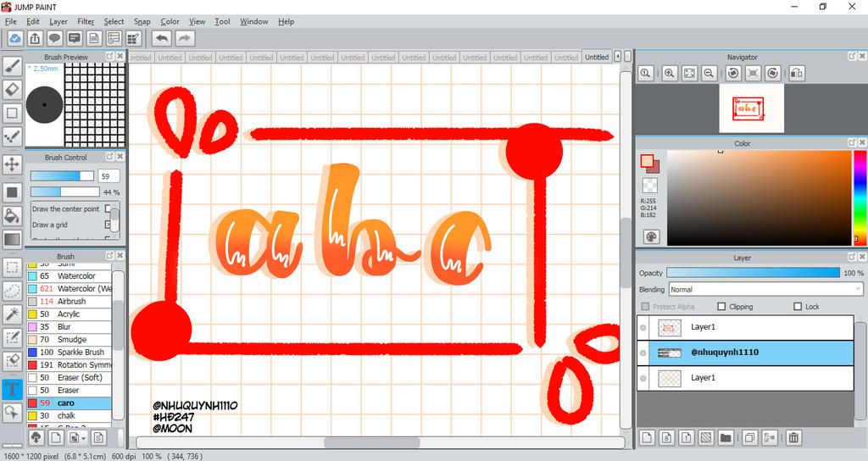Select the Select Eraser tool

(x=12, y=361)
